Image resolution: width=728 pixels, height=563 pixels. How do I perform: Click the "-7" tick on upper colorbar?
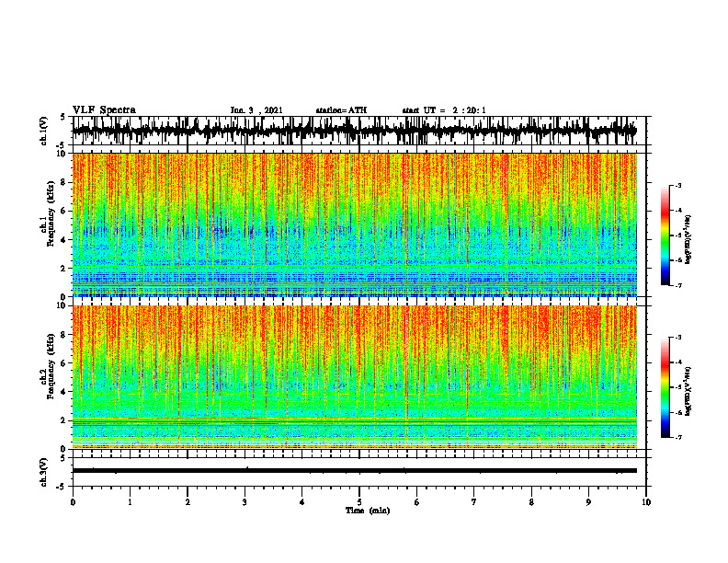pos(678,285)
